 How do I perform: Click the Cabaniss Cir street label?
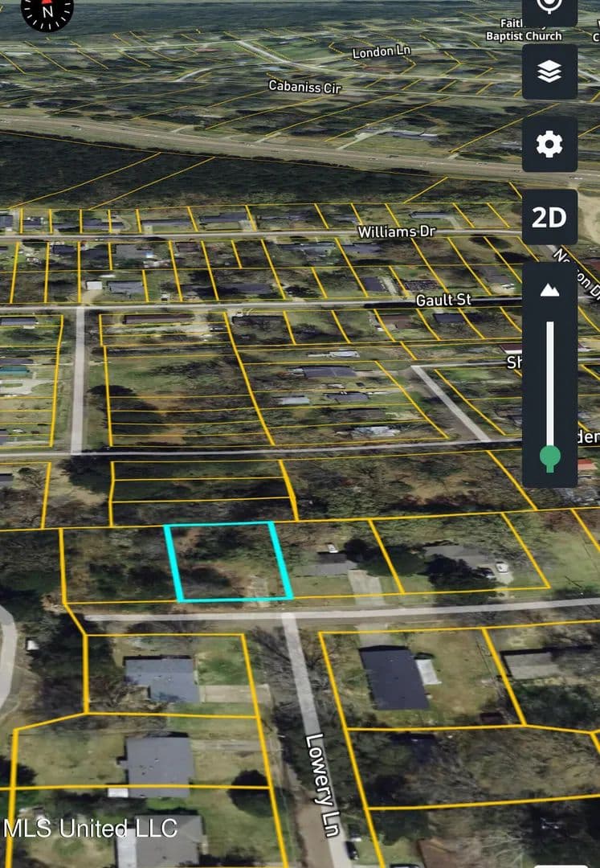point(305,86)
